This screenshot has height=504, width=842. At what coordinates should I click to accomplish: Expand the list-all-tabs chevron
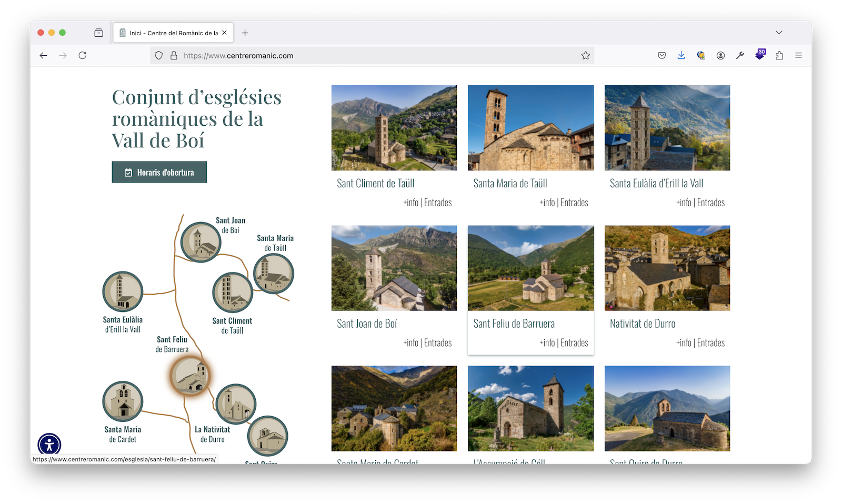click(x=779, y=33)
